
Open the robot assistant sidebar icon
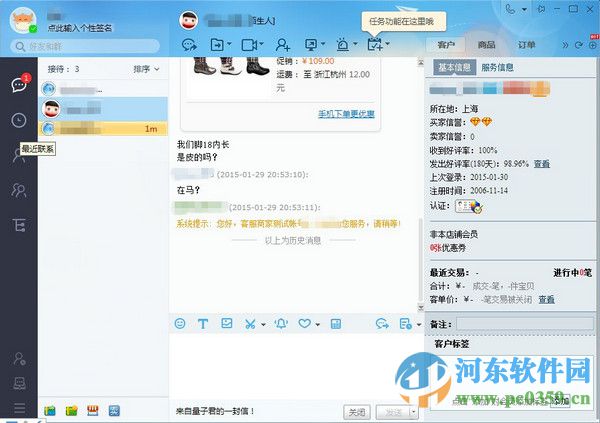tap(19, 383)
